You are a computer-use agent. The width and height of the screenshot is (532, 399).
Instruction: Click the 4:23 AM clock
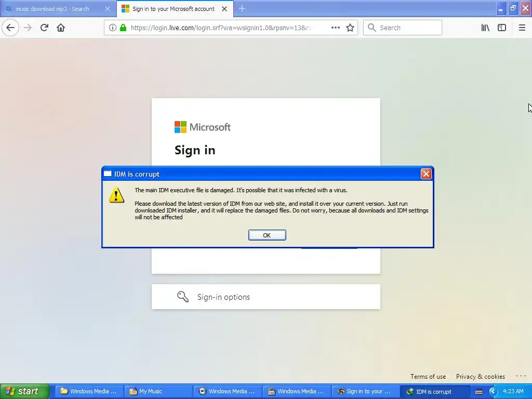point(513,391)
